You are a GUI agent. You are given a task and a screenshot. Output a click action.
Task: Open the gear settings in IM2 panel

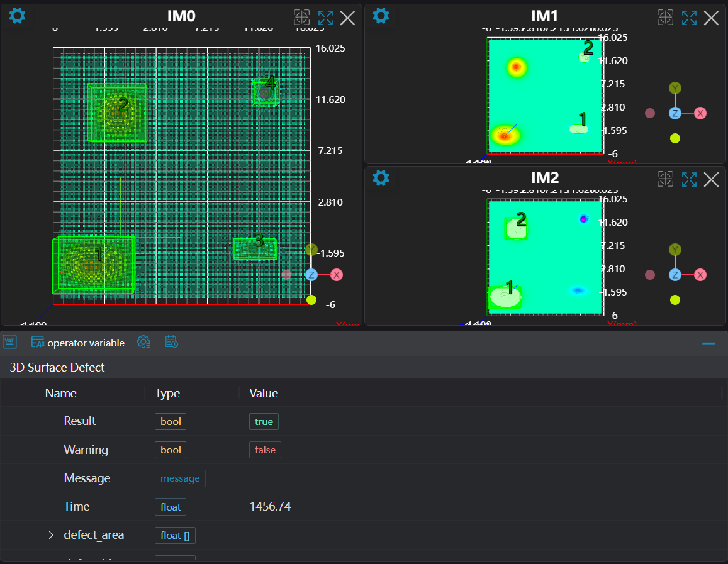381,178
